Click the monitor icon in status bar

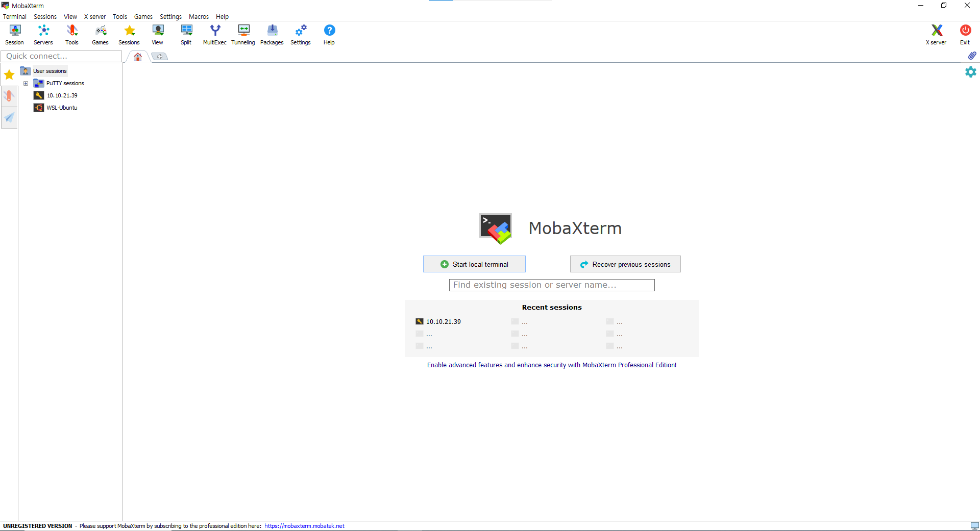click(x=974, y=526)
